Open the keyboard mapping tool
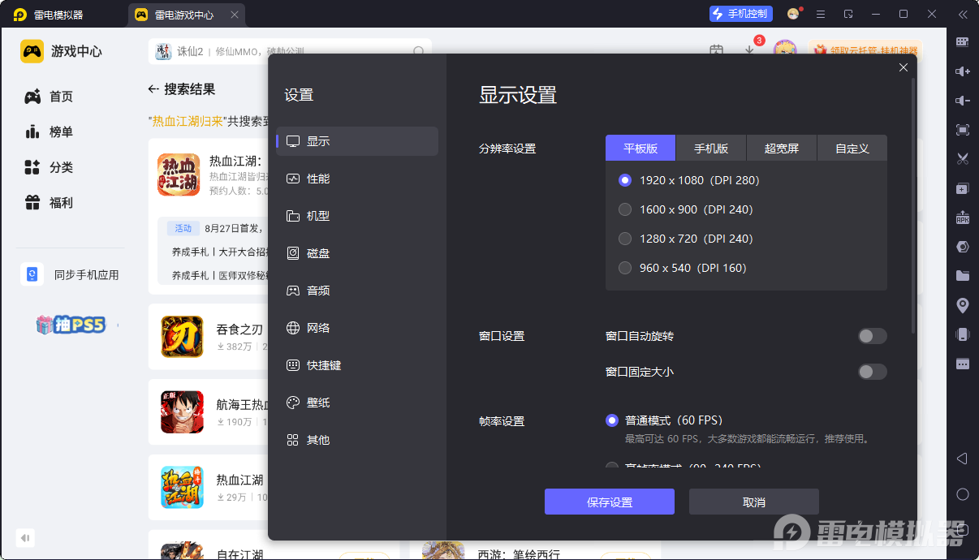The height and width of the screenshot is (560, 979). point(963,41)
